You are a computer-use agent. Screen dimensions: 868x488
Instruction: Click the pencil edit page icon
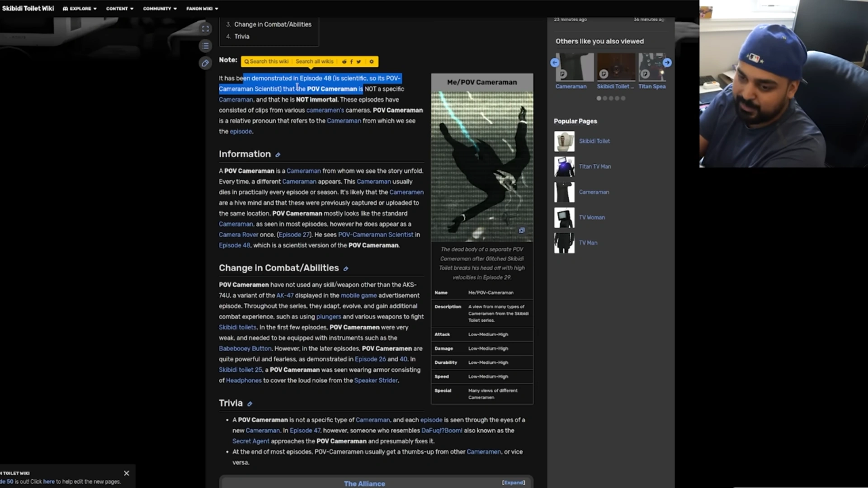coord(205,63)
